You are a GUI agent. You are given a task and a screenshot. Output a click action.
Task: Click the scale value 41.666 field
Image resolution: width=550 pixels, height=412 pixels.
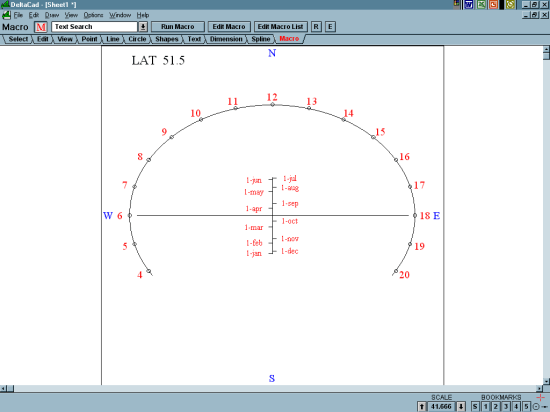[442, 406]
